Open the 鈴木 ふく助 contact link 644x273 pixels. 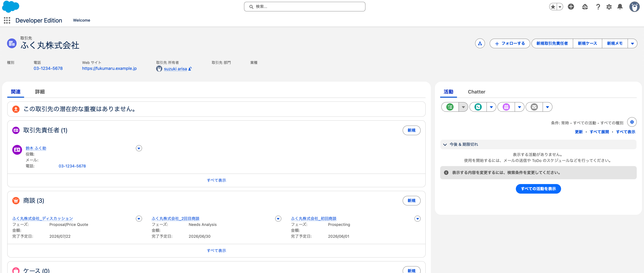36,148
